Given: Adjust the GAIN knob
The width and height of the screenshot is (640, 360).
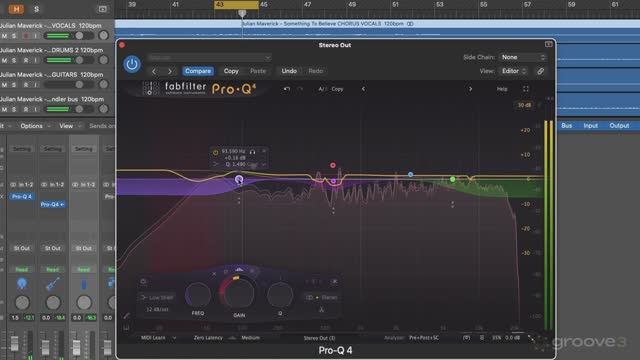Looking at the screenshot, I should click(239, 293).
